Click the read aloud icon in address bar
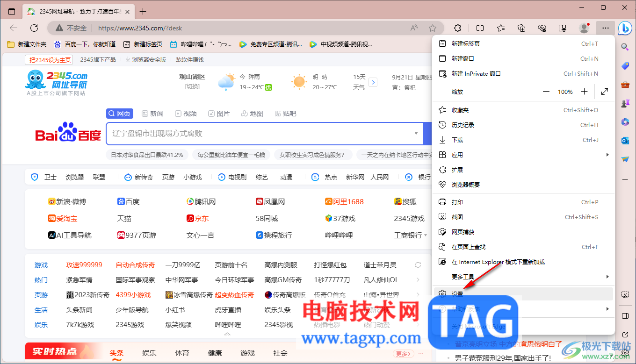 [414, 28]
